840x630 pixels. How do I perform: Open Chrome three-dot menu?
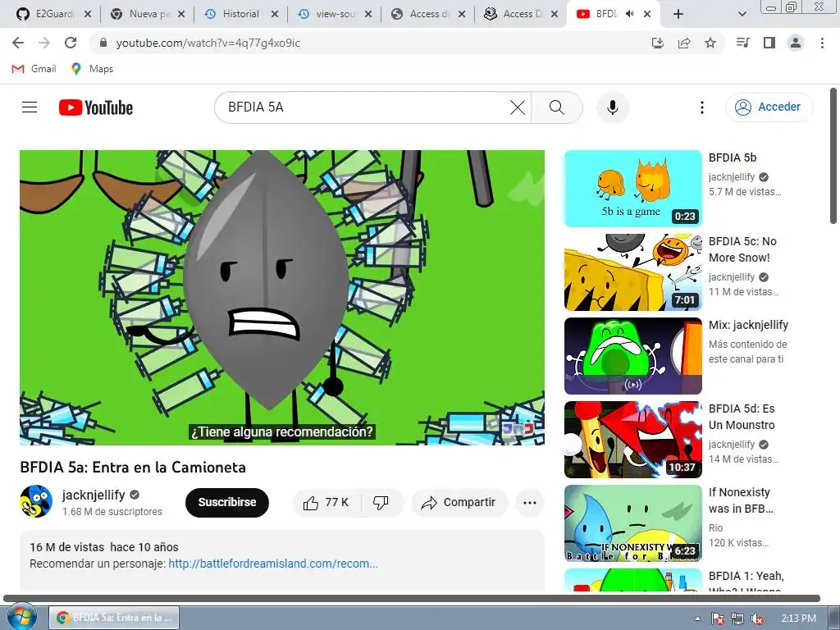click(x=822, y=43)
